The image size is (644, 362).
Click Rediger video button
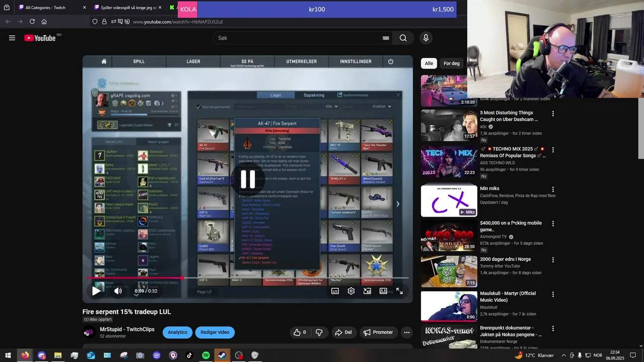[215, 332]
